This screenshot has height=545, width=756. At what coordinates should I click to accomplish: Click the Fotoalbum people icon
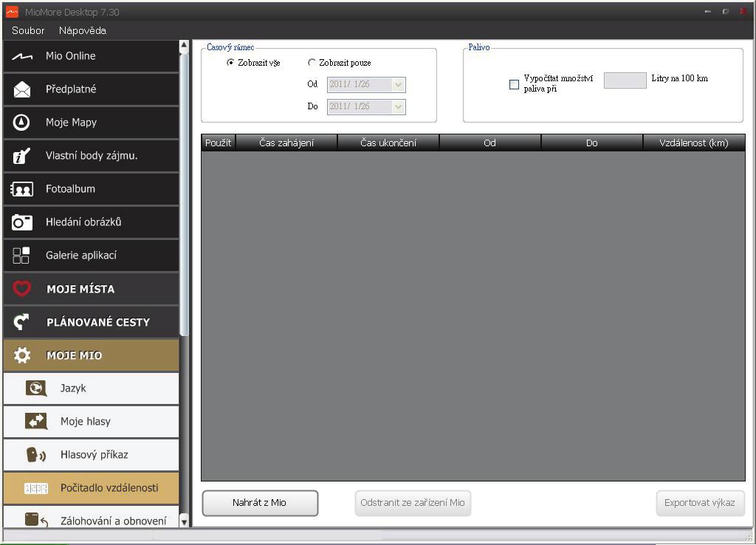coord(21,189)
